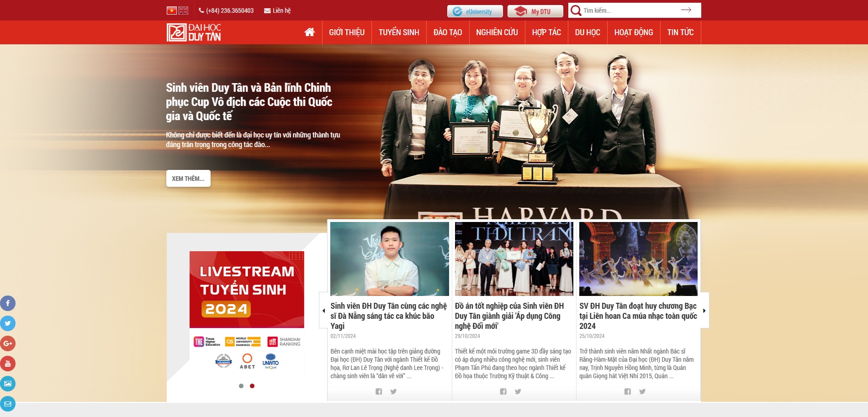This screenshot has height=417, width=868.
Task: Open the HOẠT ĐỘNG menu
Action: [x=634, y=32]
